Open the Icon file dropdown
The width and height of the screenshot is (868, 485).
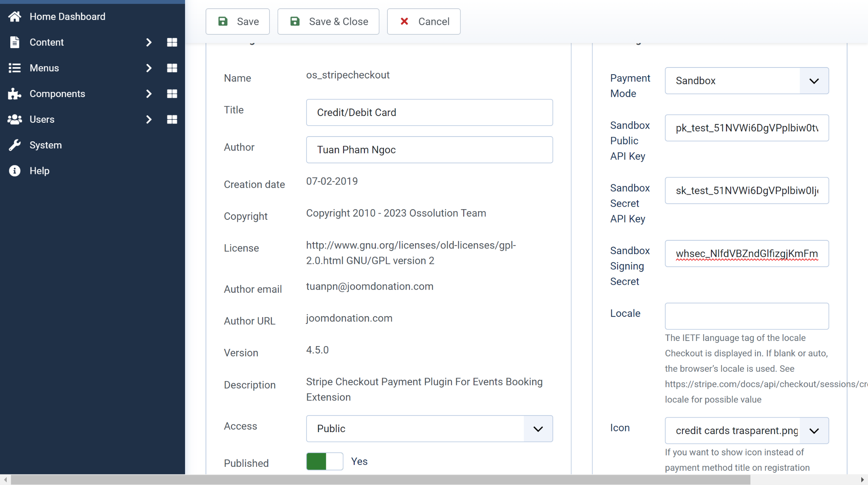(x=746, y=431)
